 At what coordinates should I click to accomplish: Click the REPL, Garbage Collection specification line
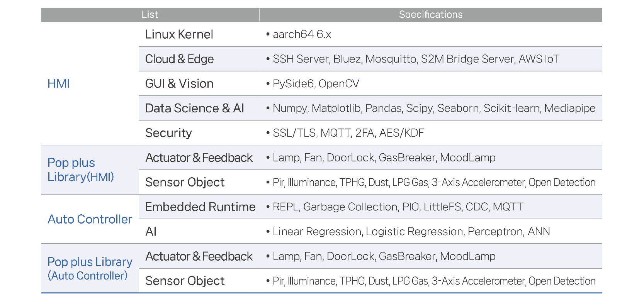(x=398, y=207)
